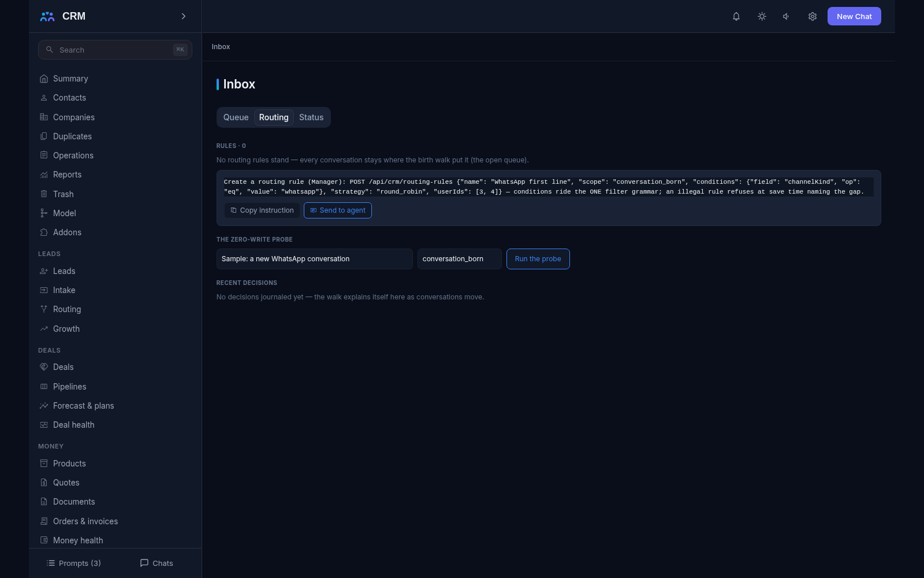Go to Forecast & plans
Viewport: 924px width, 578px height.
(115, 406)
